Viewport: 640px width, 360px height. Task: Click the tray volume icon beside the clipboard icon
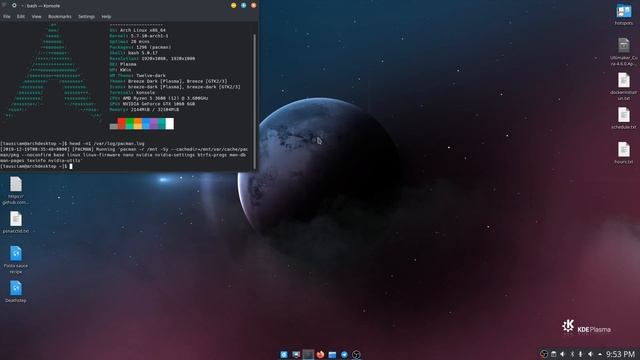point(562,354)
